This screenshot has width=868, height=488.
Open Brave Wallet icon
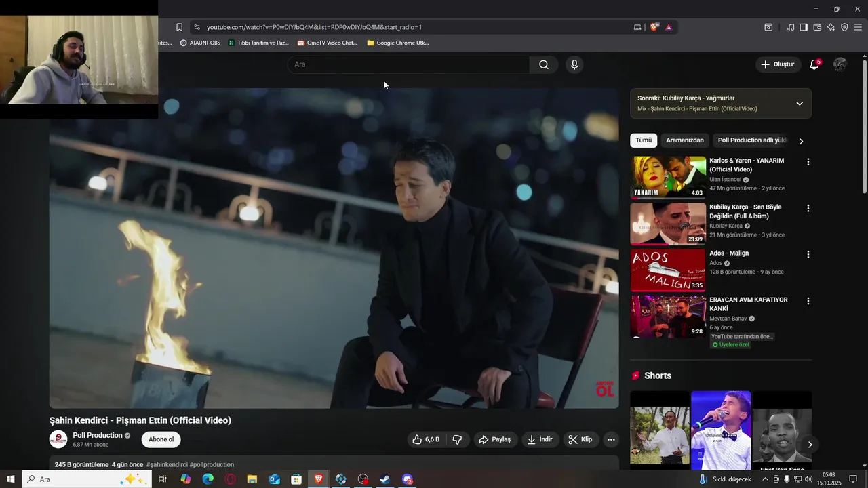tap(817, 27)
